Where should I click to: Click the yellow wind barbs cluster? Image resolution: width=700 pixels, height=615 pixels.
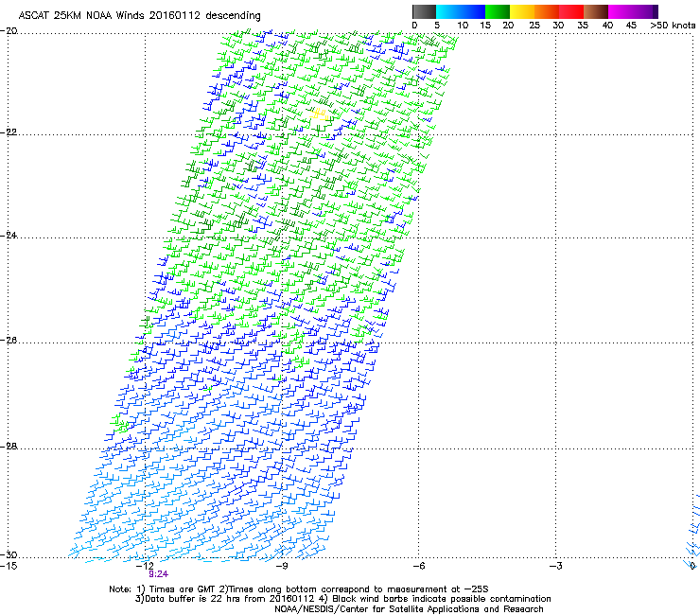(x=320, y=114)
